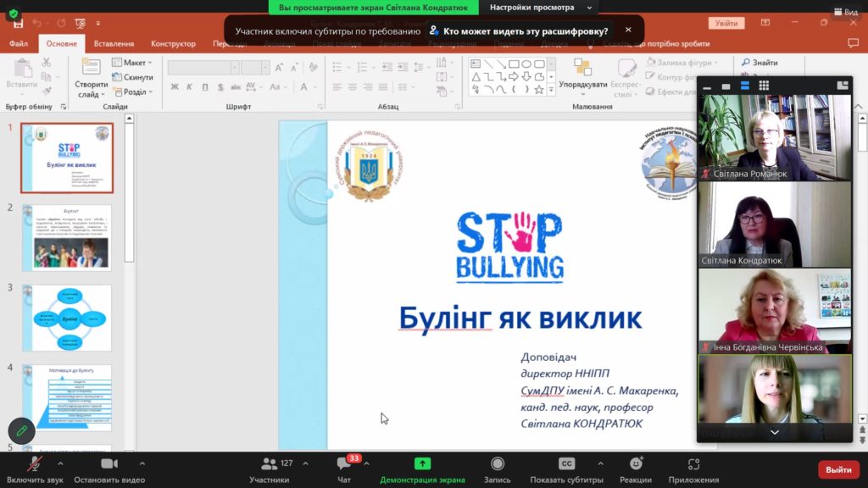Start Запись recording
Screen dimensions: 868x488
coord(497,470)
